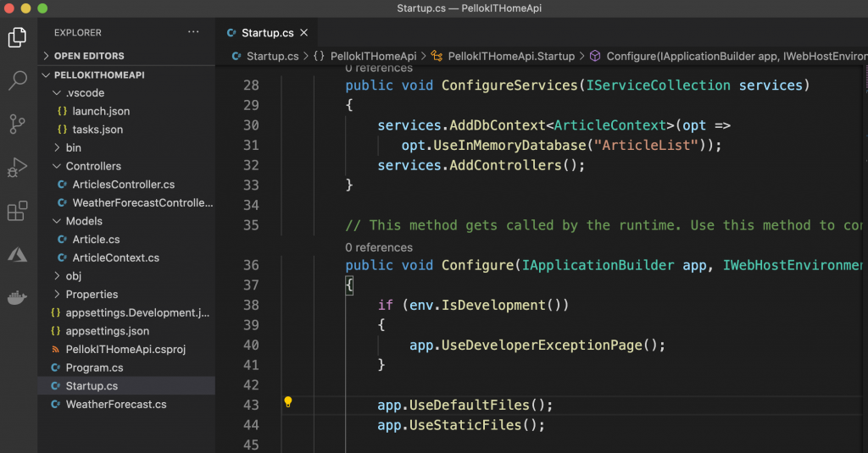
Task: Open Explorer more actions ellipsis menu
Action: 193,32
